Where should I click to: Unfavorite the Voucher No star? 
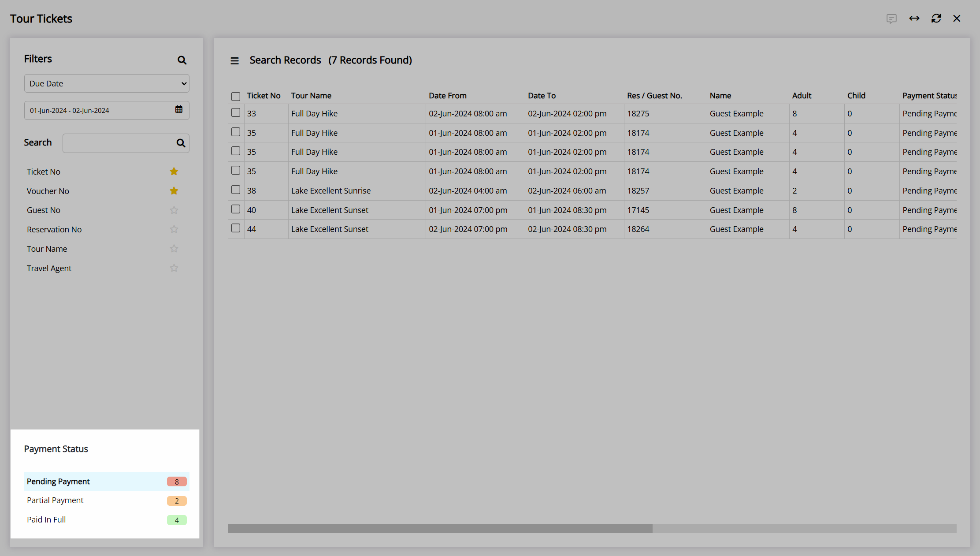[174, 191]
